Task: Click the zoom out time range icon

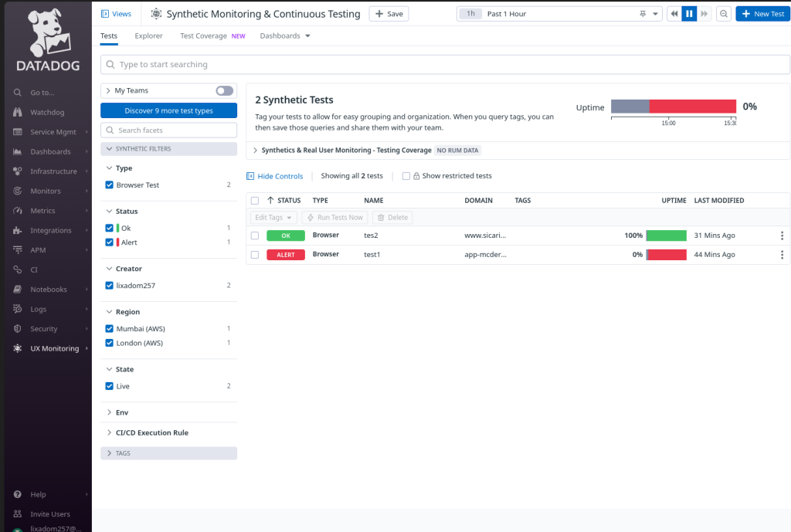Action: click(723, 14)
